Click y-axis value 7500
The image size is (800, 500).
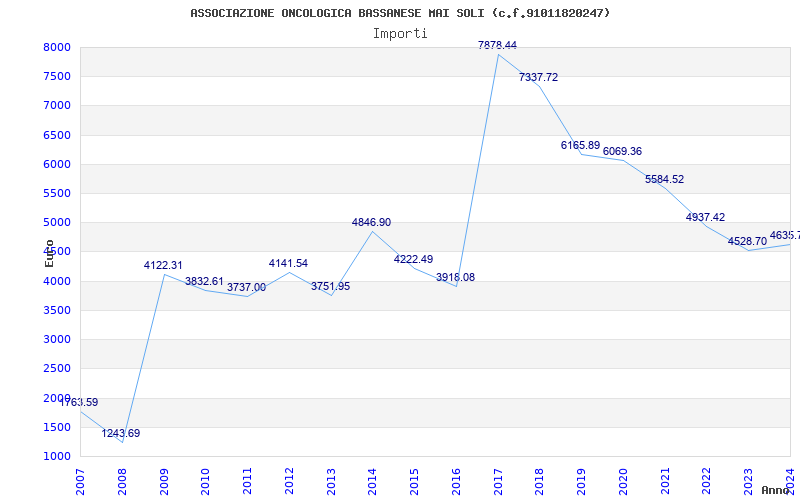pos(57,77)
